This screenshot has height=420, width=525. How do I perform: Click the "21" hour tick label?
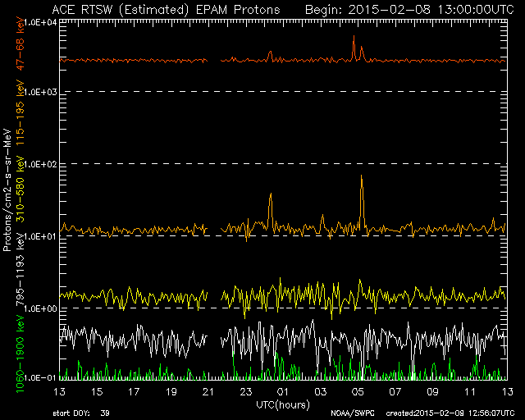coord(208,391)
